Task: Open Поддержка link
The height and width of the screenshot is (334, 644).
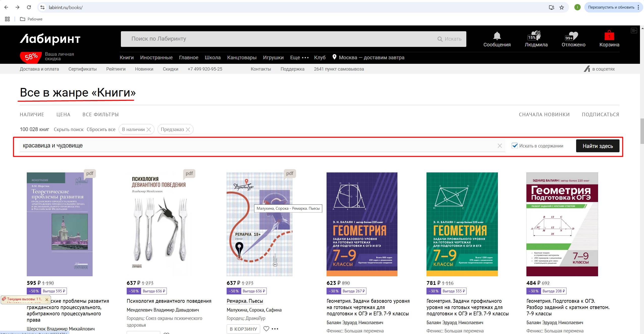Action: pyautogui.click(x=292, y=69)
